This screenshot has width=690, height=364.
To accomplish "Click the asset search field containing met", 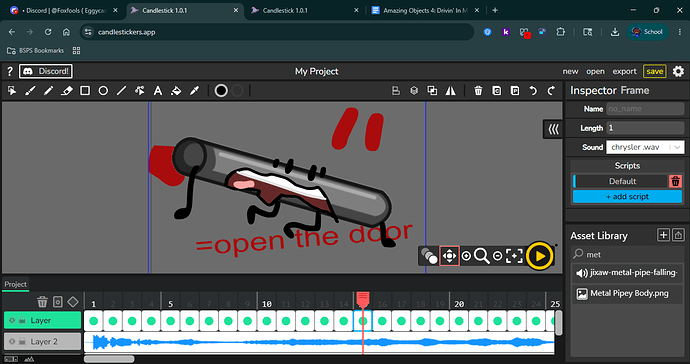I will 628,254.
